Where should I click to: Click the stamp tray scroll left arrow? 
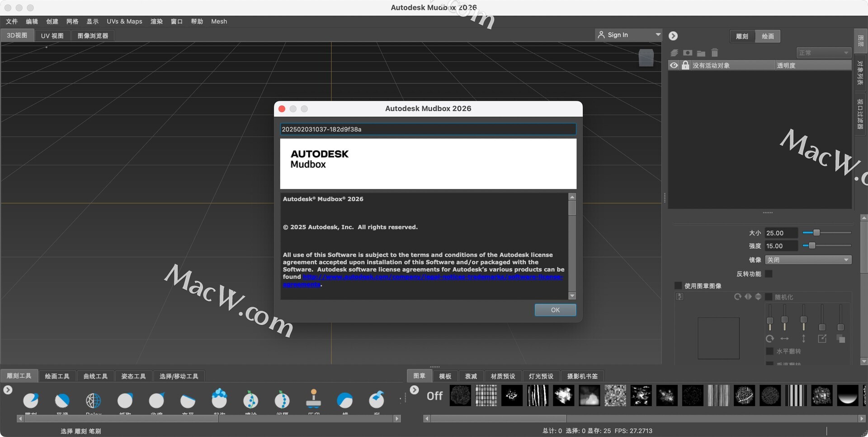coord(427,419)
